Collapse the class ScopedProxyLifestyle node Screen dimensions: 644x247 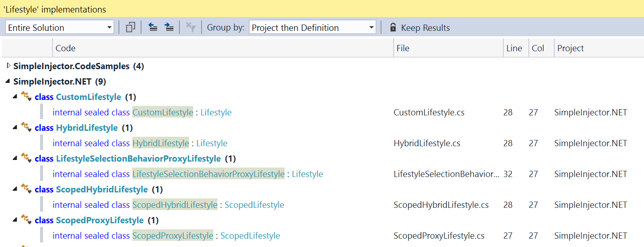point(15,220)
